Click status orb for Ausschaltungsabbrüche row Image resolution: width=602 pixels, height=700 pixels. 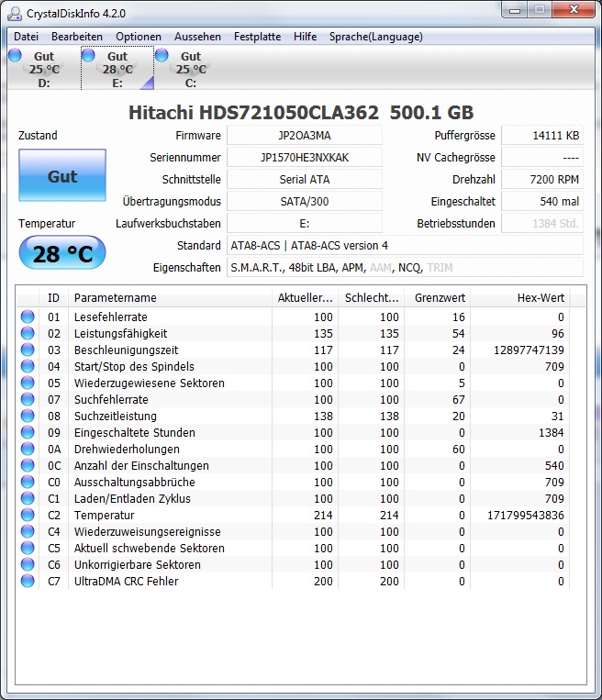coord(28,482)
